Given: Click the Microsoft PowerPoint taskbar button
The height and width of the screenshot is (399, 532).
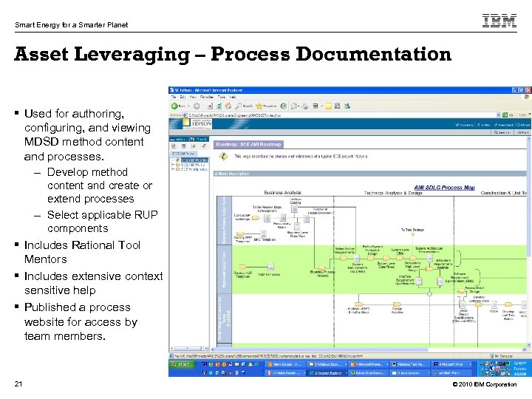Looking at the screenshot, I should pos(369,364).
